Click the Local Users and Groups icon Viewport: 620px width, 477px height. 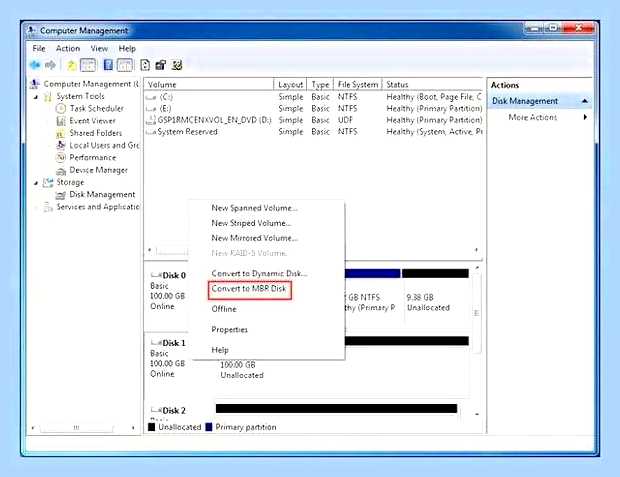pos(60,146)
